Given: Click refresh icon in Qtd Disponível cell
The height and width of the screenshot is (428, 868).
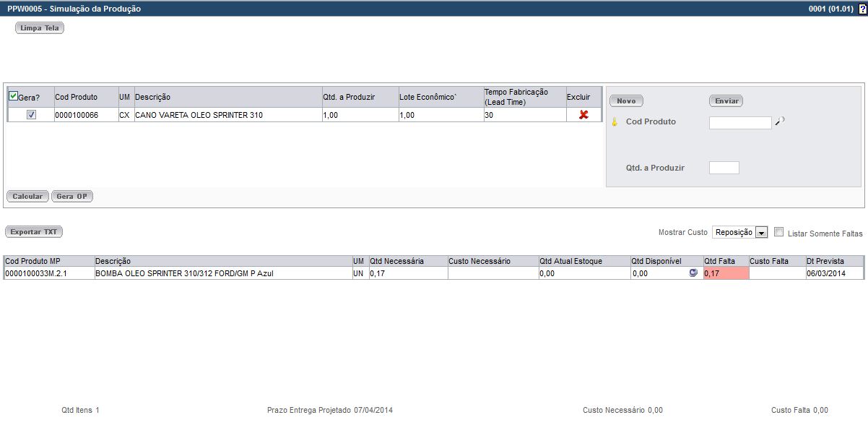Looking at the screenshot, I should (694, 273).
